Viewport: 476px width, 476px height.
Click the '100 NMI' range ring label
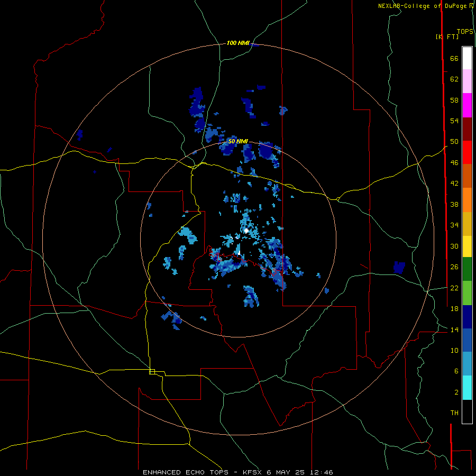238,43
